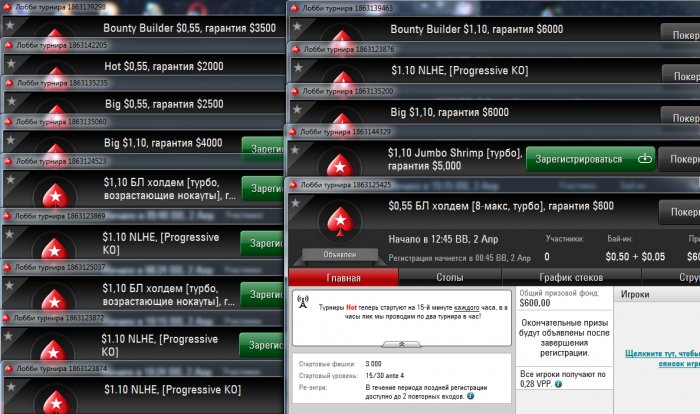Click title bar icon of lobby 1863125425
Image resolution: width=700 pixels, height=414 pixels.
tap(293, 185)
